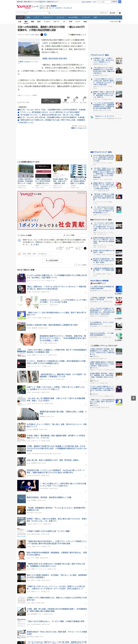Click the keyword search magnifier icon
The image size is (138, 644).
[49, 13]
